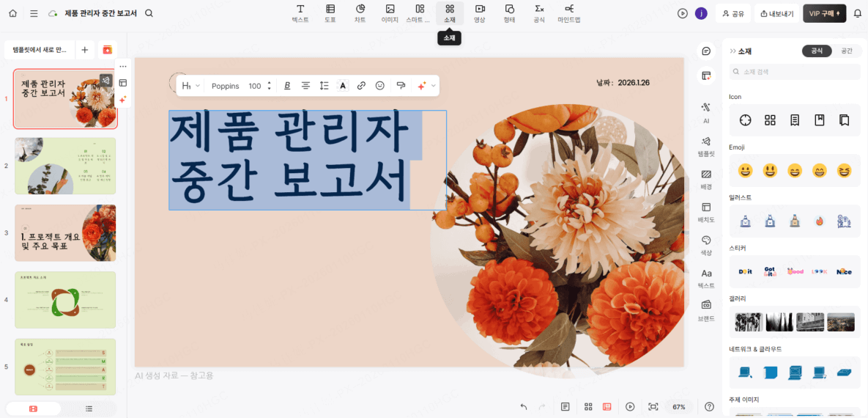868x418 pixels.
Task: Add a new slide with plus
Action: coord(85,50)
